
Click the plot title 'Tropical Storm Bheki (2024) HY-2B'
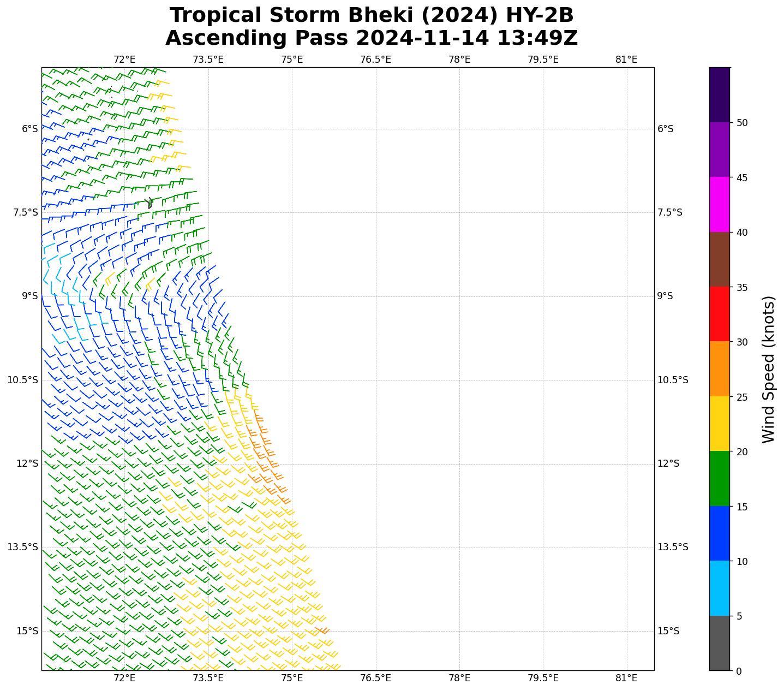click(x=372, y=15)
